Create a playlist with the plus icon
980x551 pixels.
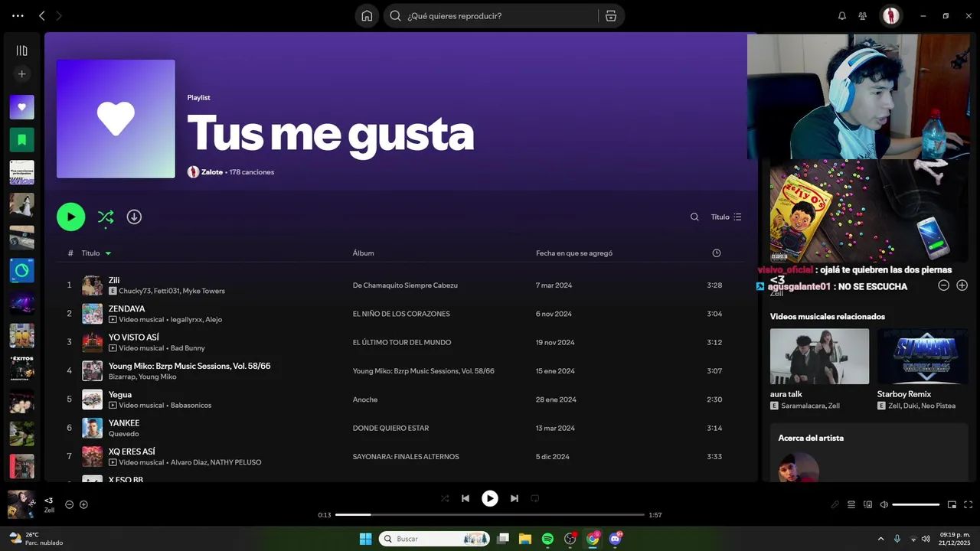point(21,74)
